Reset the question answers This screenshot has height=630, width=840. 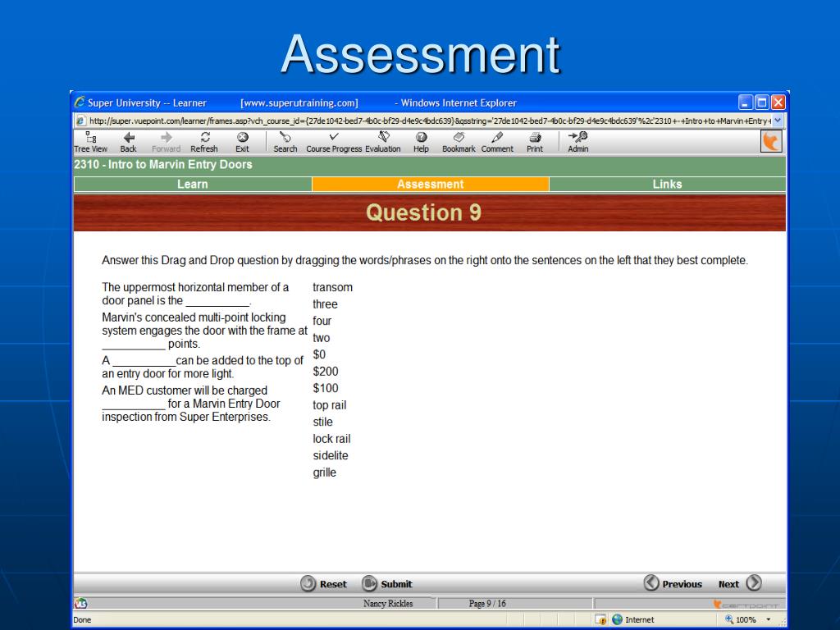click(323, 583)
